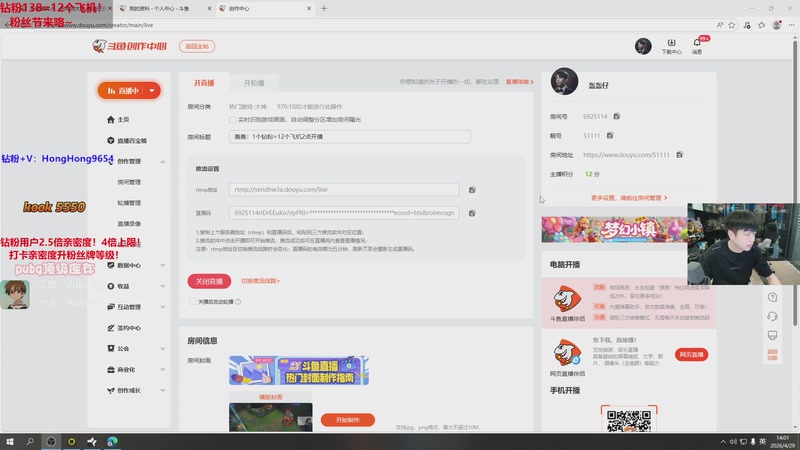The image size is (800, 450).
Task: Open the download center (下载中心) icon
Action: point(672,46)
